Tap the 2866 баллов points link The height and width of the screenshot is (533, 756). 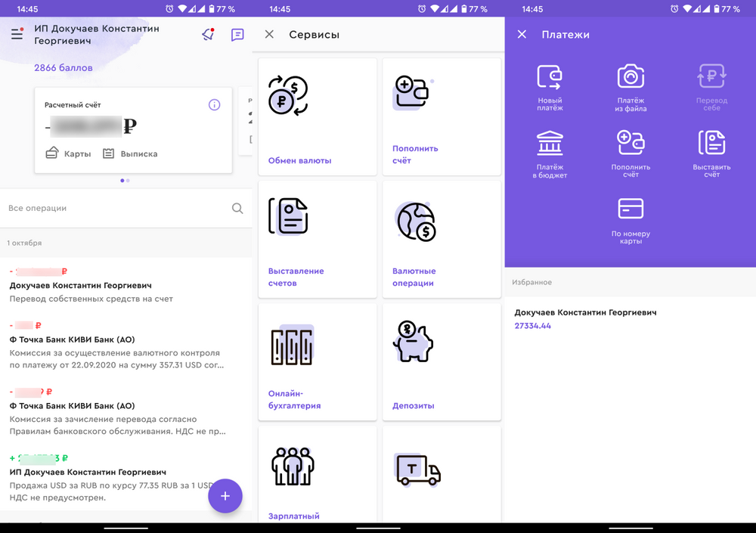[64, 68]
